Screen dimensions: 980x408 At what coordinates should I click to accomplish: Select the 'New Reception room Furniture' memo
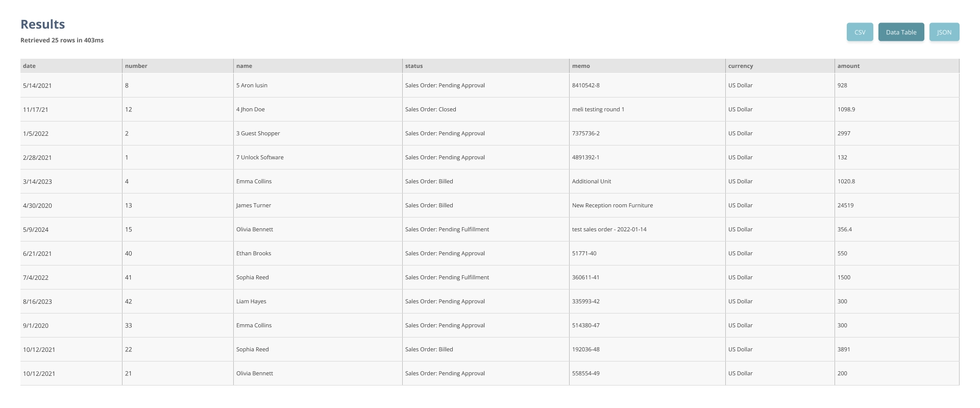click(x=612, y=205)
